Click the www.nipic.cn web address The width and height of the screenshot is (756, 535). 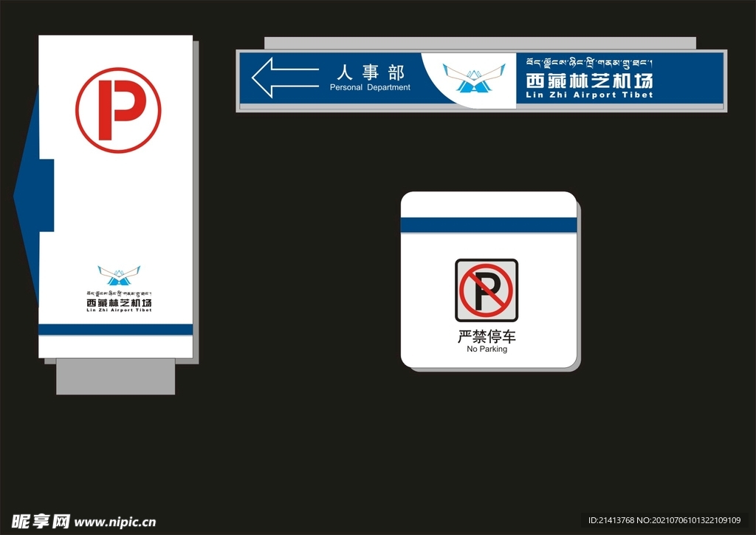(115, 522)
